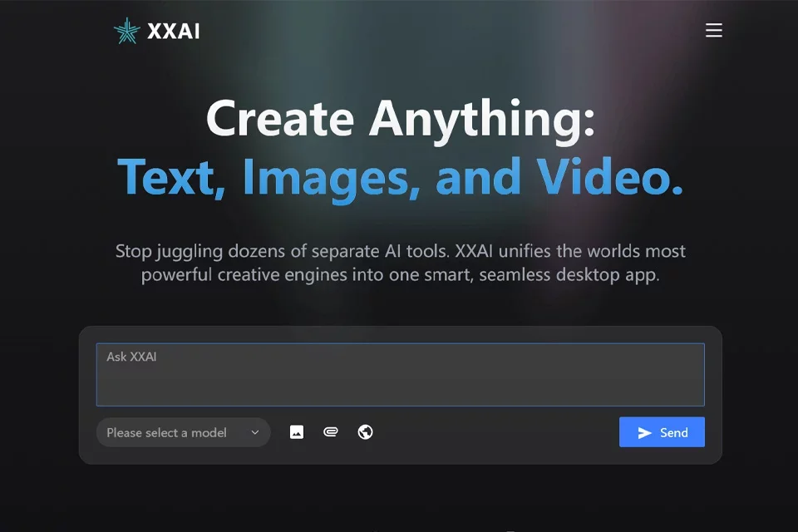Click the image upload icon

coord(297,432)
